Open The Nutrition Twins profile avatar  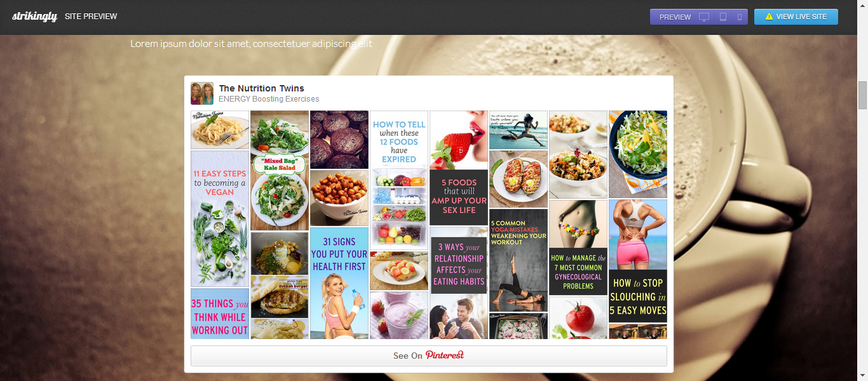coord(202,93)
